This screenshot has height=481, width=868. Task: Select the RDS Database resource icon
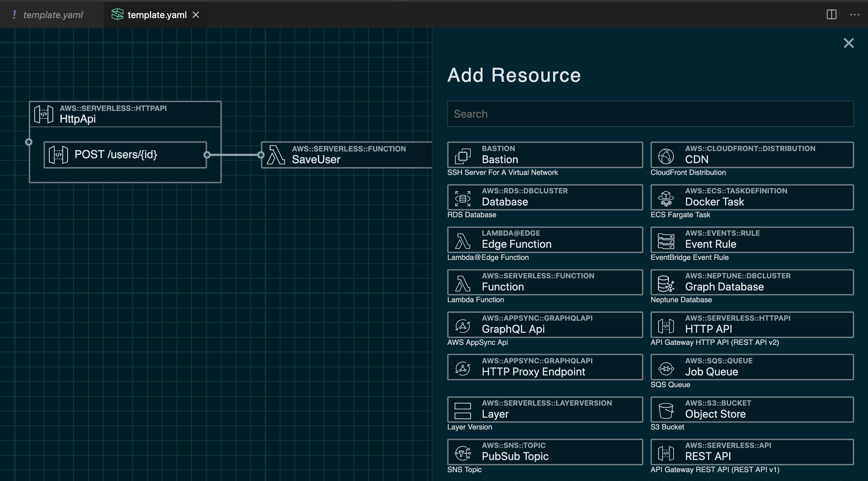463,197
